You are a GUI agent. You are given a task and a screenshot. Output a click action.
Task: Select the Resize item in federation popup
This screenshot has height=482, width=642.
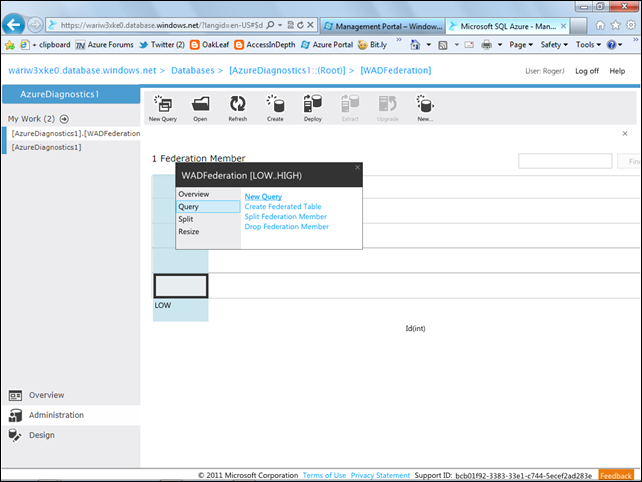pyautogui.click(x=208, y=232)
